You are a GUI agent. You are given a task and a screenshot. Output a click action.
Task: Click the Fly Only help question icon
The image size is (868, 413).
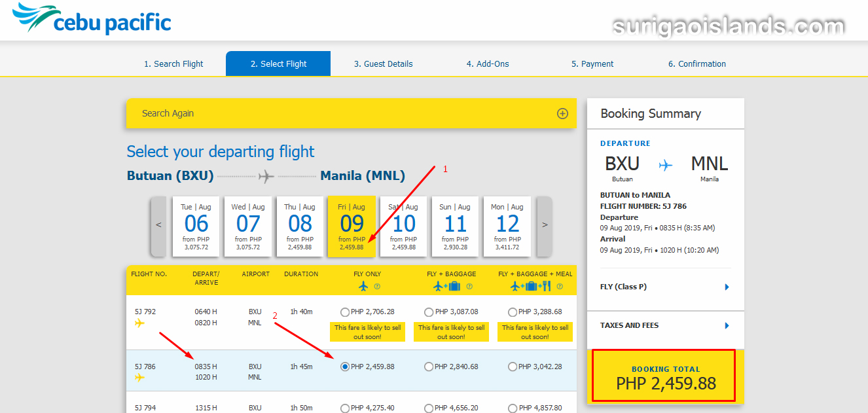click(x=377, y=287)
